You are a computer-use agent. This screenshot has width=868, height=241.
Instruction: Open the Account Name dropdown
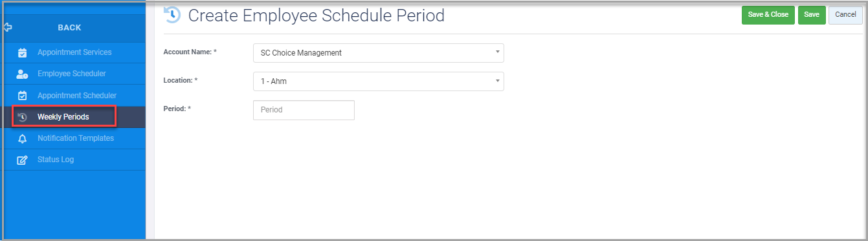378,53
